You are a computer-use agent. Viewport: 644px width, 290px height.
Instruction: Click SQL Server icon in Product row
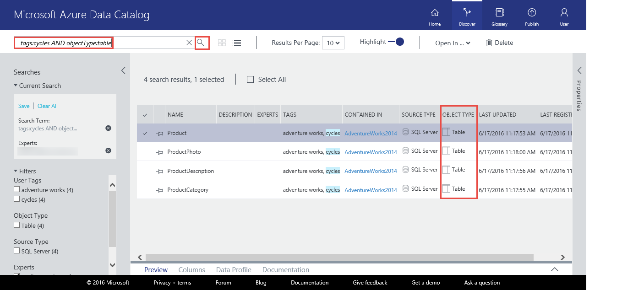click(405, 132)
